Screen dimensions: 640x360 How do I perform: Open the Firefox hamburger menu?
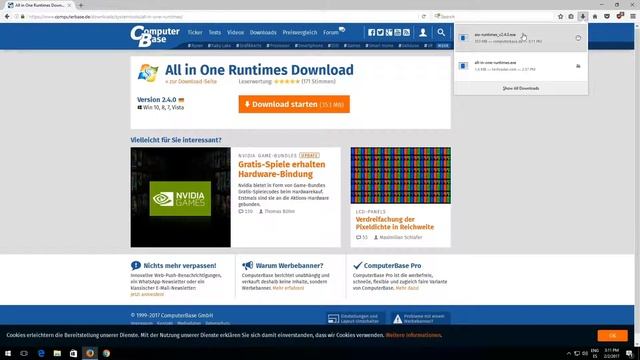pyautogui.click(x=633, y=16)
